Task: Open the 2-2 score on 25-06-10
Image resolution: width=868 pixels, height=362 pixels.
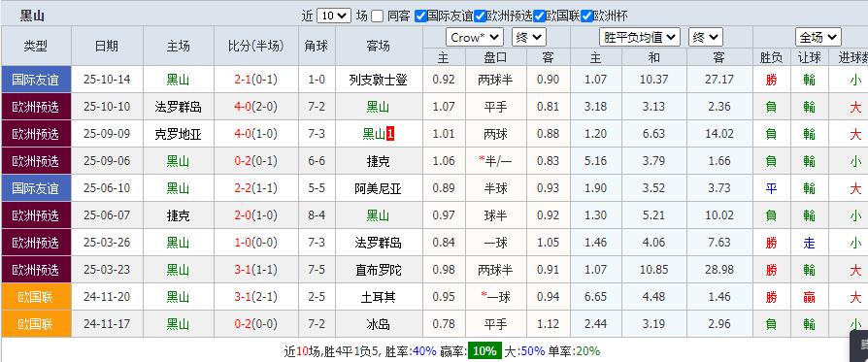Action: pyautogui.click(x=243, y=188)
